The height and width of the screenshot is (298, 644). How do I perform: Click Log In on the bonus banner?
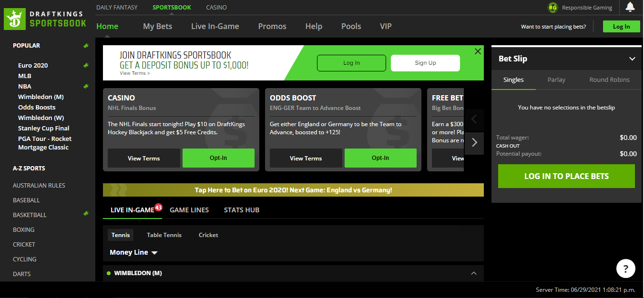point(351,63)
